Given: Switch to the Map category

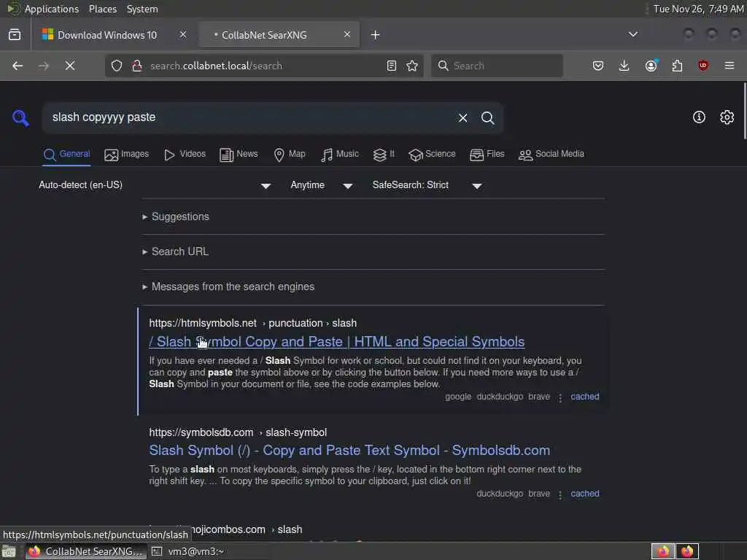Looking at the screenshot, I should (289, 155).
